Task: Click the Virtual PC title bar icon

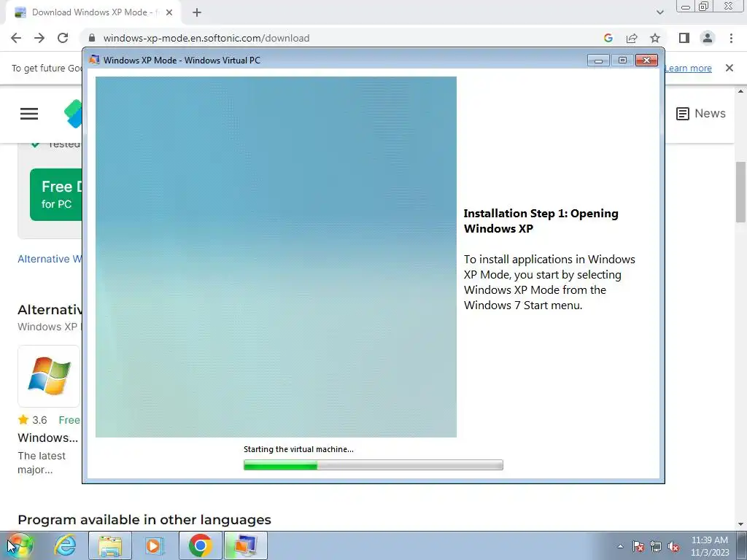Action: [94, 60]
